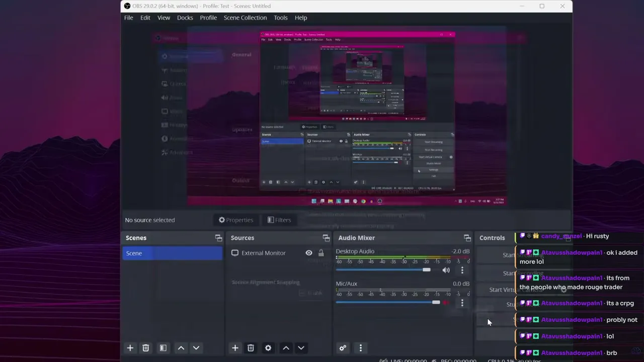Open Desktop Audio three-dot options menu
The image size is (644, 362).
[462, 270]
